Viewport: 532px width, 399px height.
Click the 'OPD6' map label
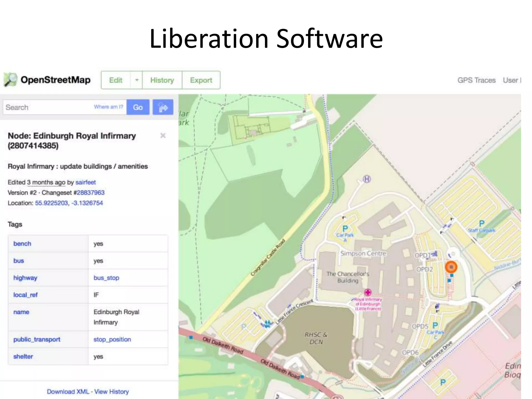(410, 353)
